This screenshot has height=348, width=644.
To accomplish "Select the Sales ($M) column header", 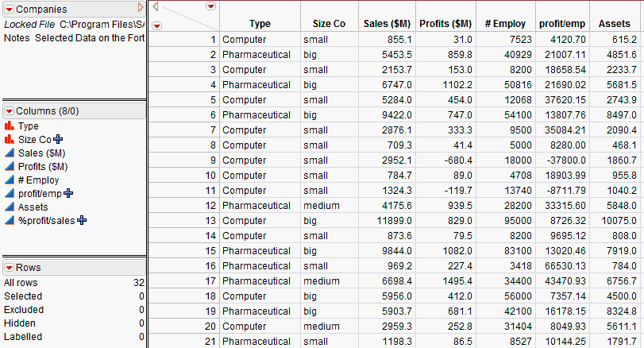I will click(x=387, y=24).
